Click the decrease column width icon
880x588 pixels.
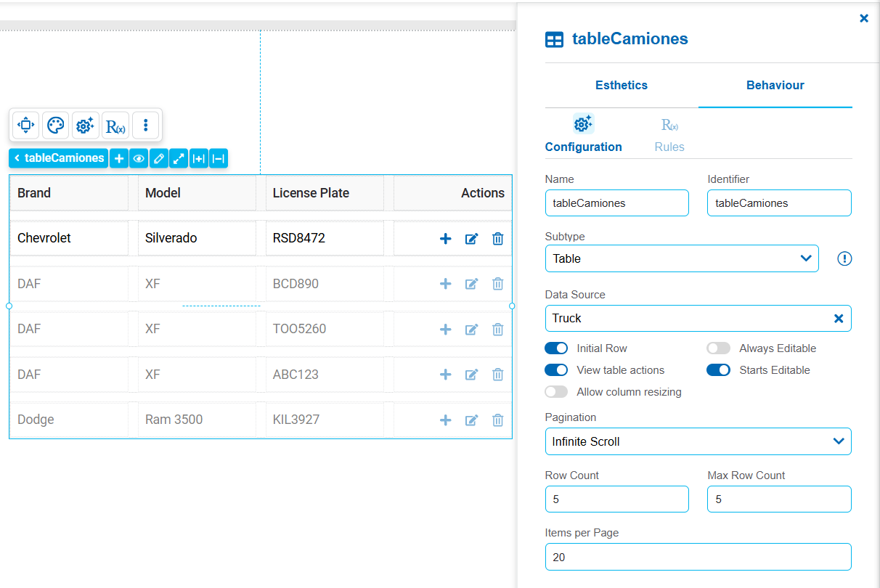(x=219, y=158)
